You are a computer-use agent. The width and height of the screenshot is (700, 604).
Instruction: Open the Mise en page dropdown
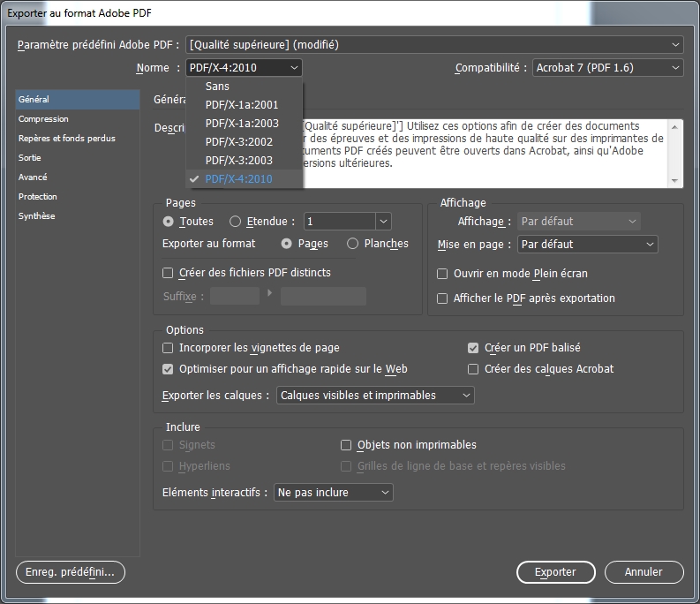pos(588,245)
